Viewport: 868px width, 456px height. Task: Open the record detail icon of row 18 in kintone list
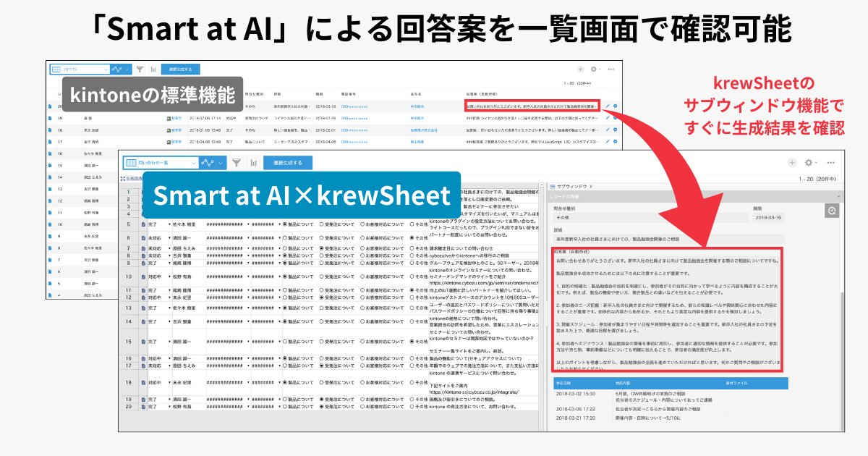50,130
